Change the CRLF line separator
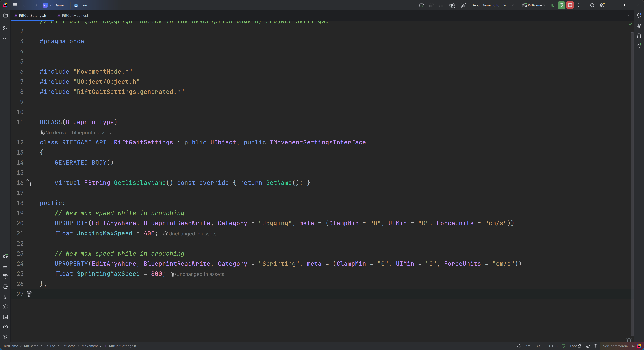 pos(539,346)
